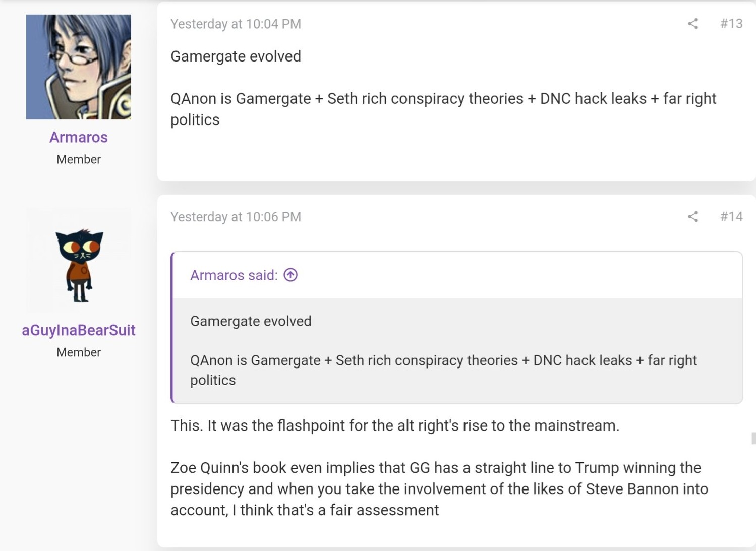Screen dimensions: 756x551
Task: Visit aGuyInaBearSuit's profile via username
Action: coord(79,330)
